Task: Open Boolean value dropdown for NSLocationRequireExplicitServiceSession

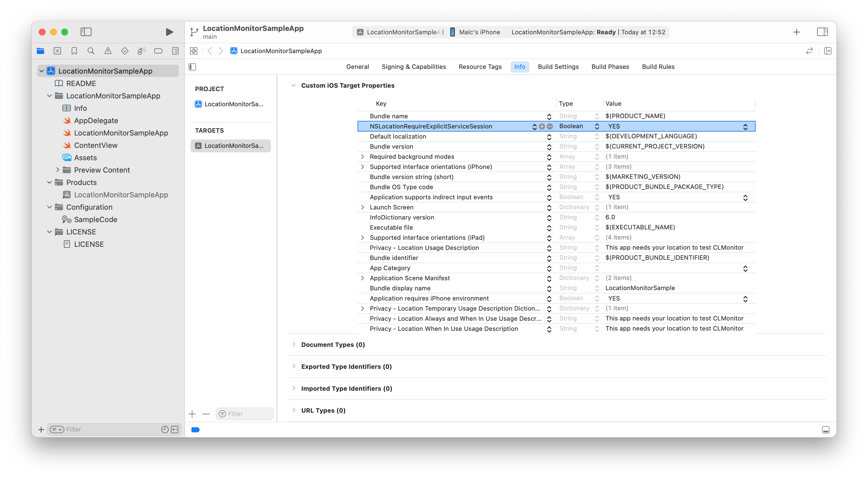Action: 745,127
